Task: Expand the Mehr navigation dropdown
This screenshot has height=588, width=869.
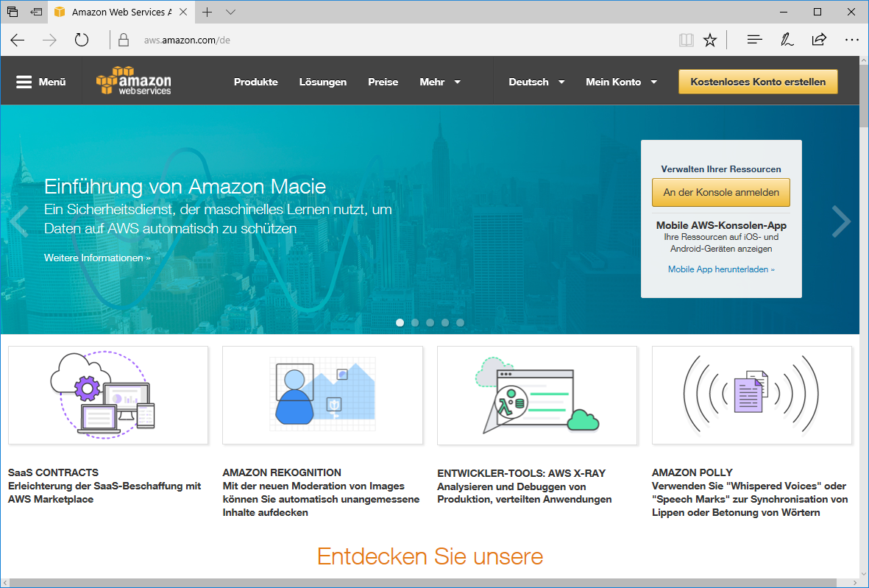Action: (x=440, y=82)
